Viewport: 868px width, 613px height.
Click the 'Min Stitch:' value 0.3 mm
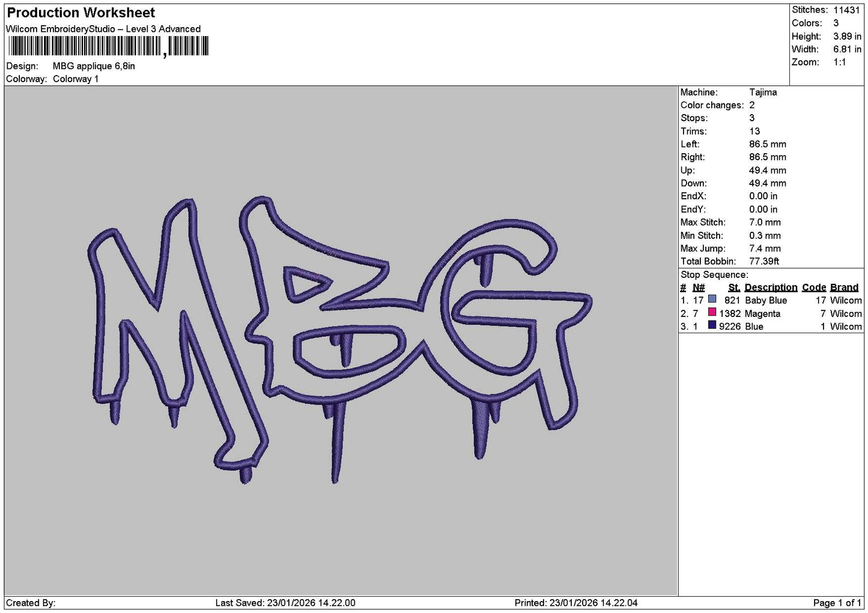pyautogui.click(x=765, y=235)
